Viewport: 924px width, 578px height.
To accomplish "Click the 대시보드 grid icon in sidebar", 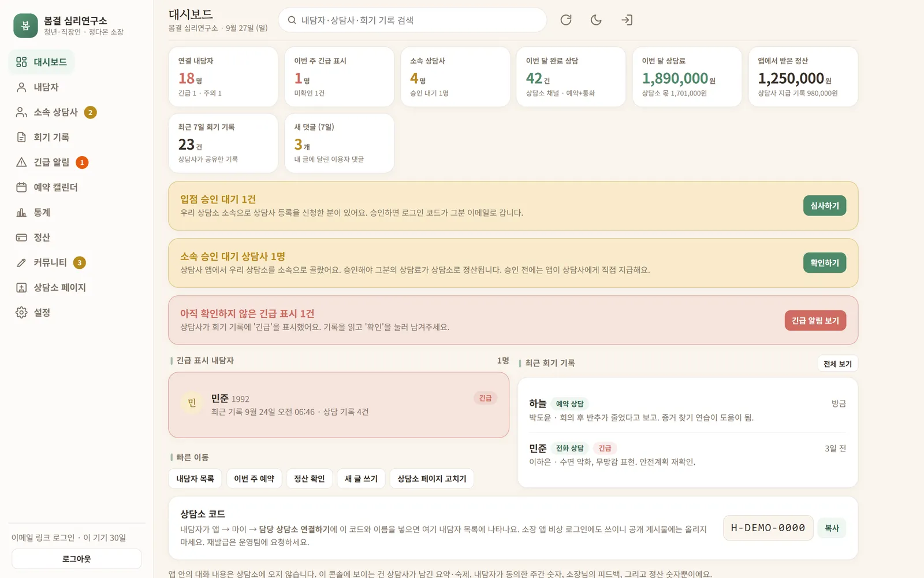I will click(21, 62).
